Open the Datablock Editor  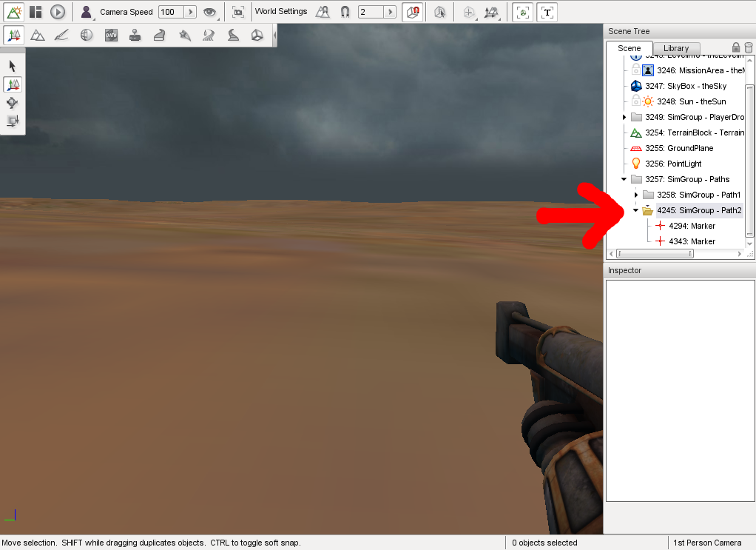111,35
